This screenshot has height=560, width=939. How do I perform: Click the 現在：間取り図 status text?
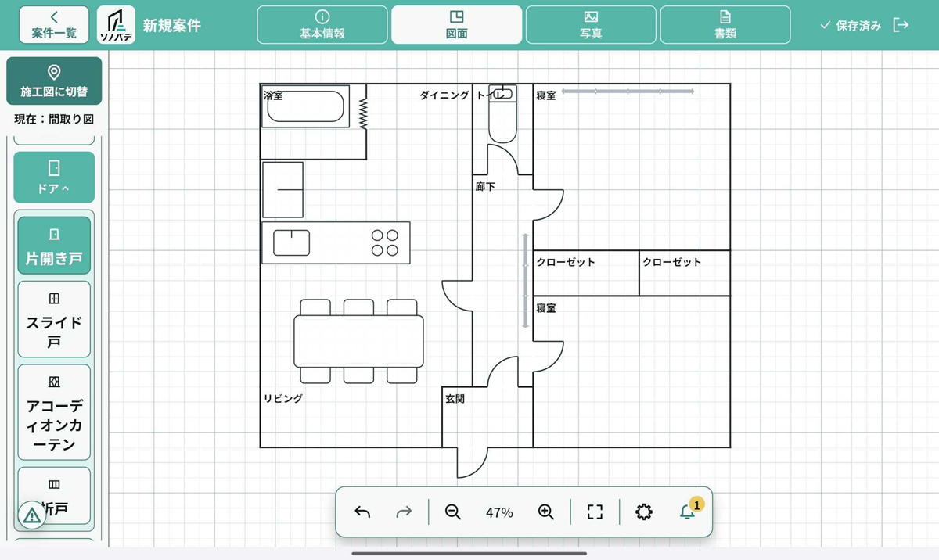54,120
